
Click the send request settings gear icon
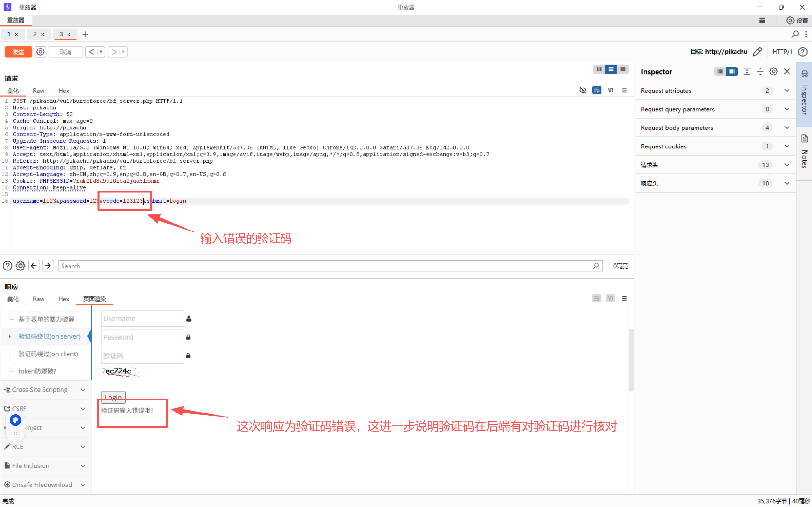coord(40,52)
